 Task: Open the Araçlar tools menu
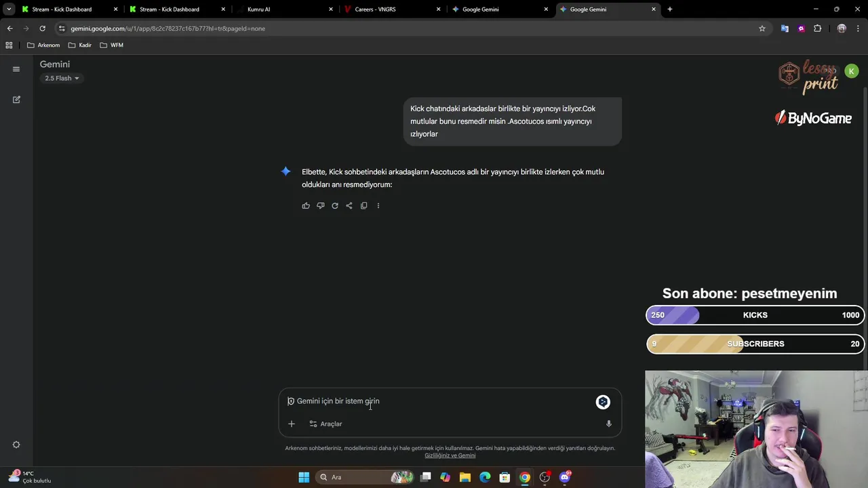325,424
